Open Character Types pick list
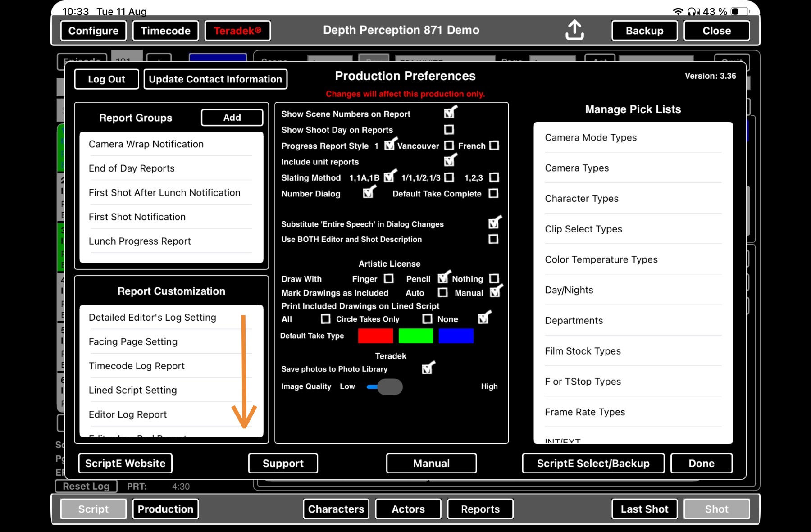Screen dimensions: 811x532 (x=633, y=199)
